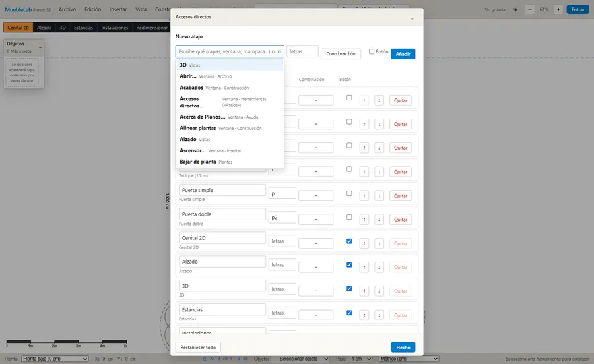
Task: Zoom in with the plus button
Action: pos(558,9)
